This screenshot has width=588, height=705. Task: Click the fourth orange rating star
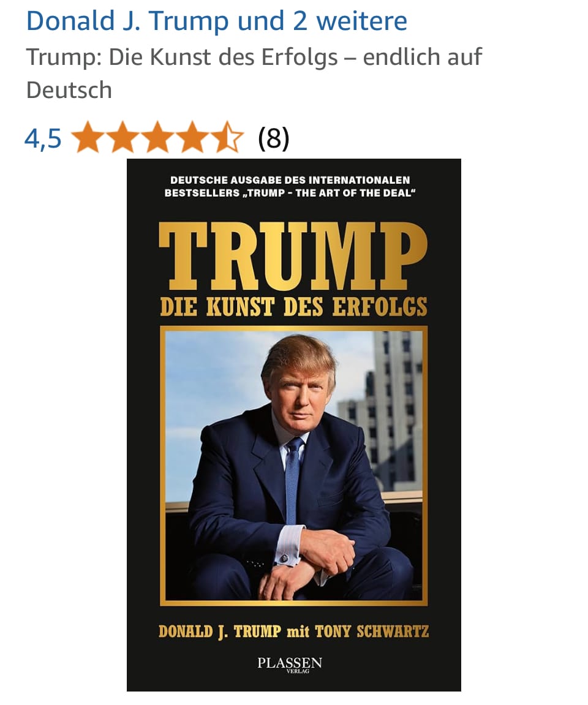(x=192, y=137)
